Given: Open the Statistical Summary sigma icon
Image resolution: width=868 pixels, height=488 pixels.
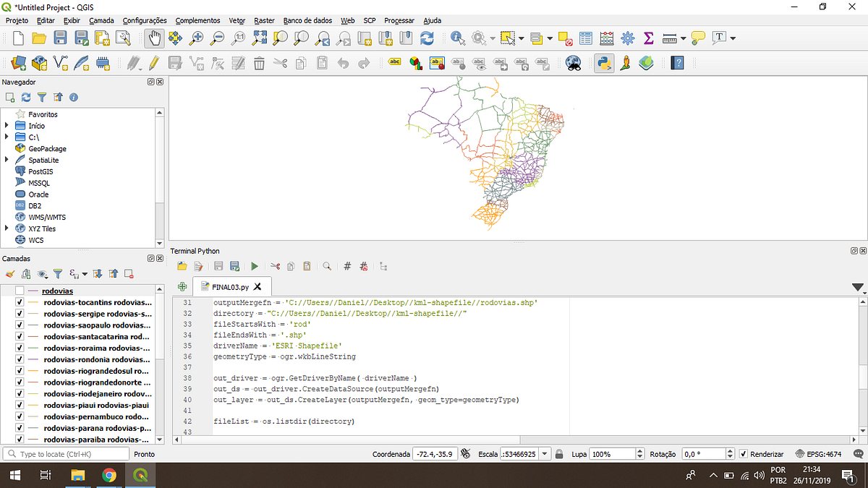Looking at the screenshot, I should pyautogui.click(x=650, y=38).
